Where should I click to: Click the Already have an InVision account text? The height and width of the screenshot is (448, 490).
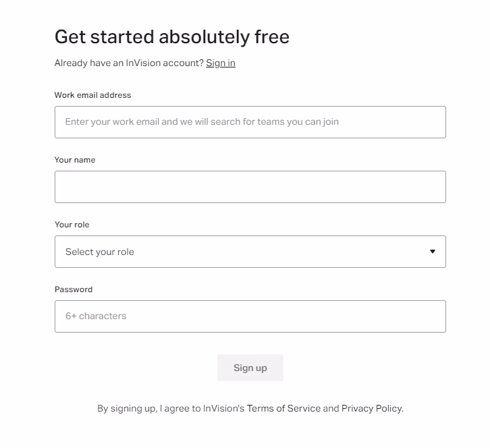129,63
